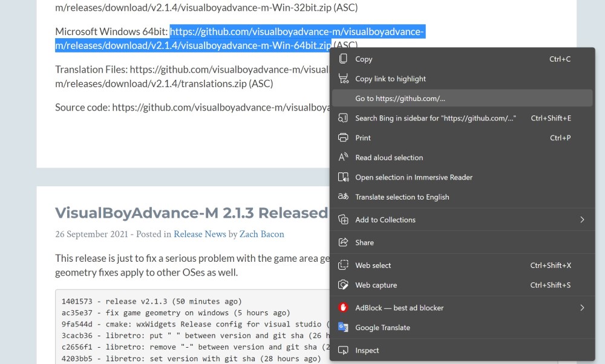
Task: Open the Zach Bacon author link
Action: pyautogui.click(x=261, y=234)
